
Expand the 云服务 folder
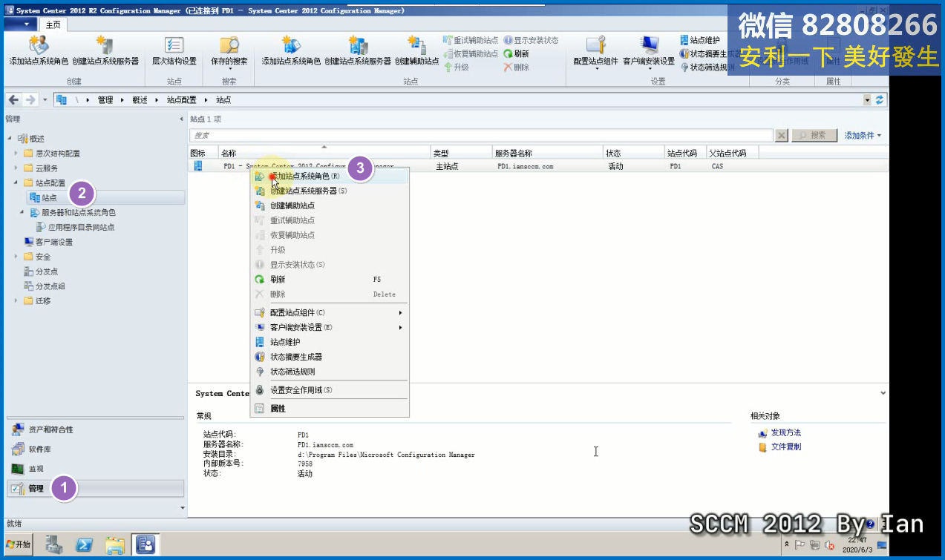[16, 168]
